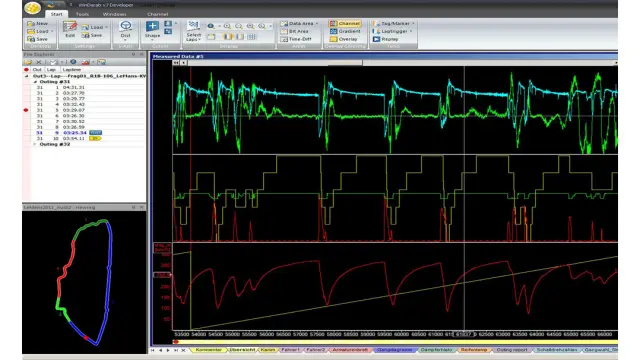
Task: Click the red position marker on yellow timeline bar
Action: click(x=176, y=342)
